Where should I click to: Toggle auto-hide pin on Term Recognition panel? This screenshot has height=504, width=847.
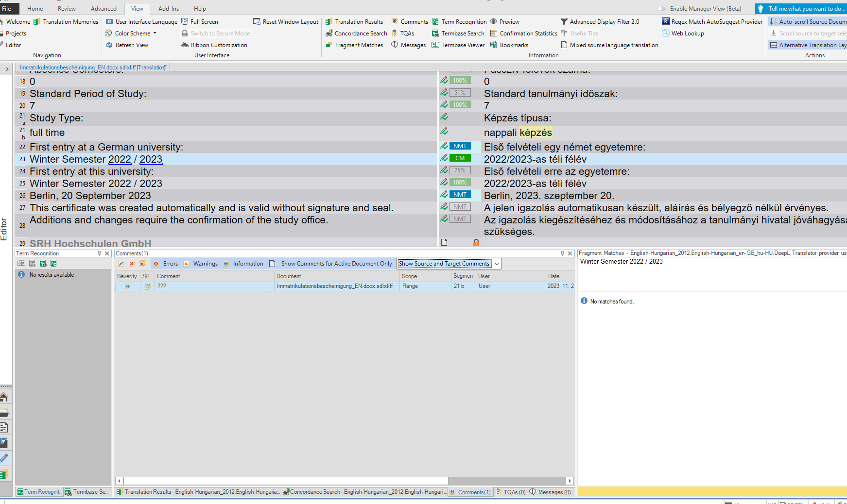[99, 253]
